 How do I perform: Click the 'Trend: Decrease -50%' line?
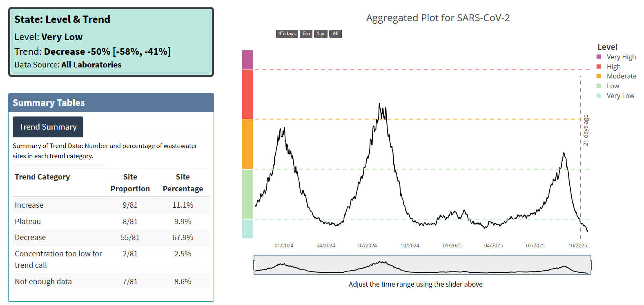point(93,52)
